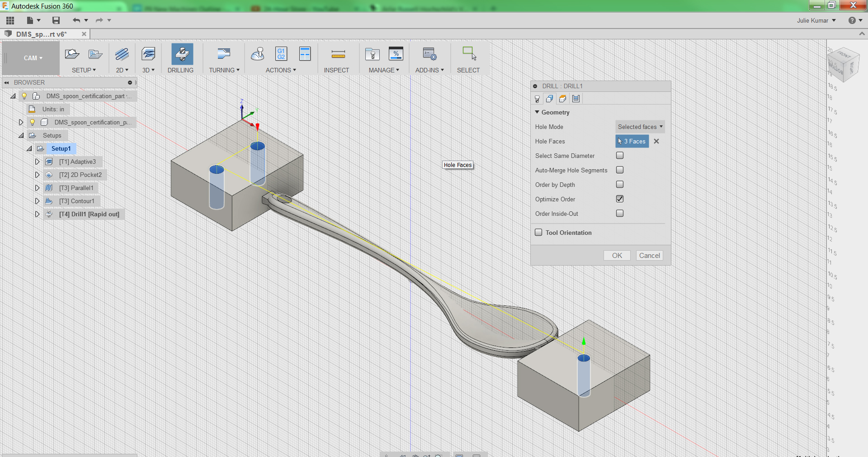
Task: Clear the Hole Faces selection
Action: coord(656,141)
